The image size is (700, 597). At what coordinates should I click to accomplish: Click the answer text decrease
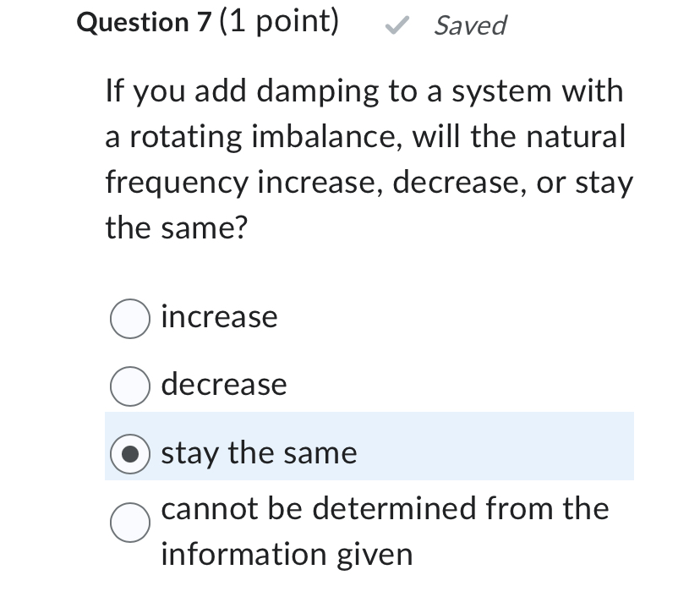pos(223,386)
